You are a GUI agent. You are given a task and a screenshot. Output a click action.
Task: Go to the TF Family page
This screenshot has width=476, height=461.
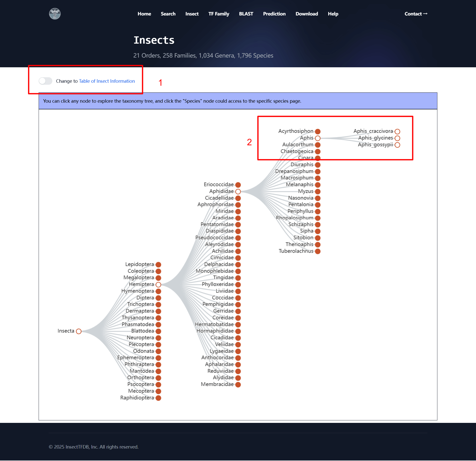(x=219, y=14)
